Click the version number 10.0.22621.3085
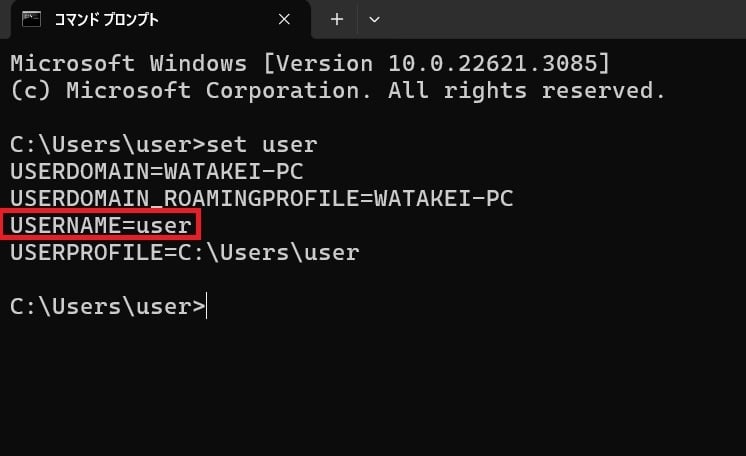This screenshot has width=746, height=456. click(492, 64)
